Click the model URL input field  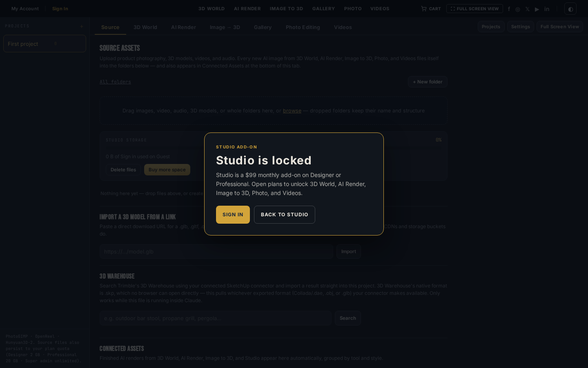click(216, 251)
